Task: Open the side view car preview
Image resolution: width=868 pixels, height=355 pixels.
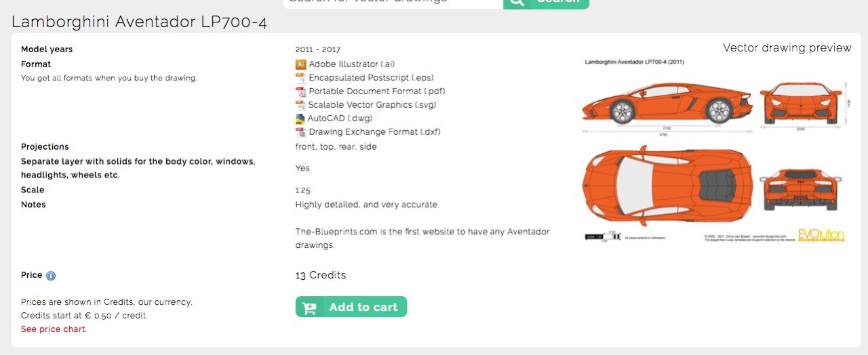Action: click(x=667, y=102)
